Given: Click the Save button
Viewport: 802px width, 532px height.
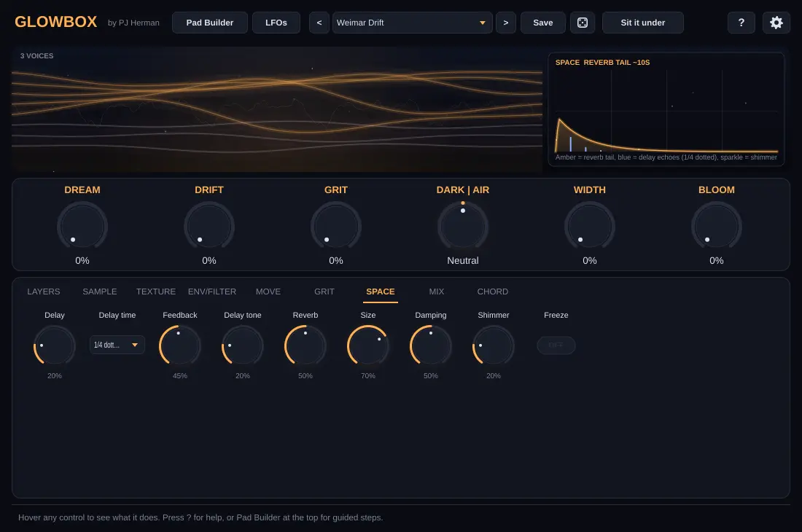Looking at the screenshot, I should pos(542,23).
